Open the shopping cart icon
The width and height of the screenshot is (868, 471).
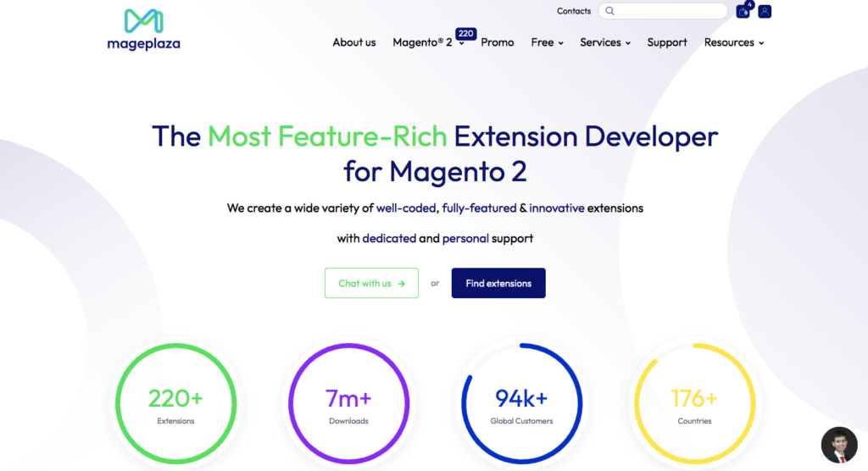pyautogui.click(x=743, y=11)
